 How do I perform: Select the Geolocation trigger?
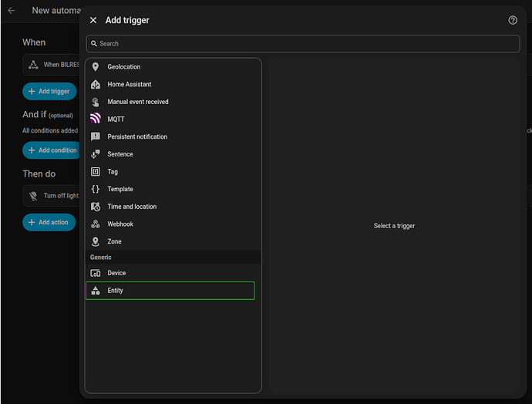(173, 67)
